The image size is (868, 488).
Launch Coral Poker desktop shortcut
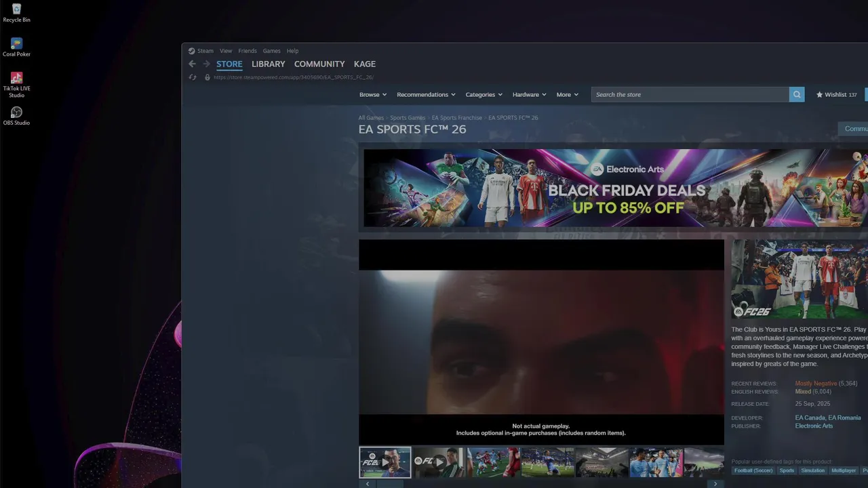pyautogui.click(x=16, y=47)
